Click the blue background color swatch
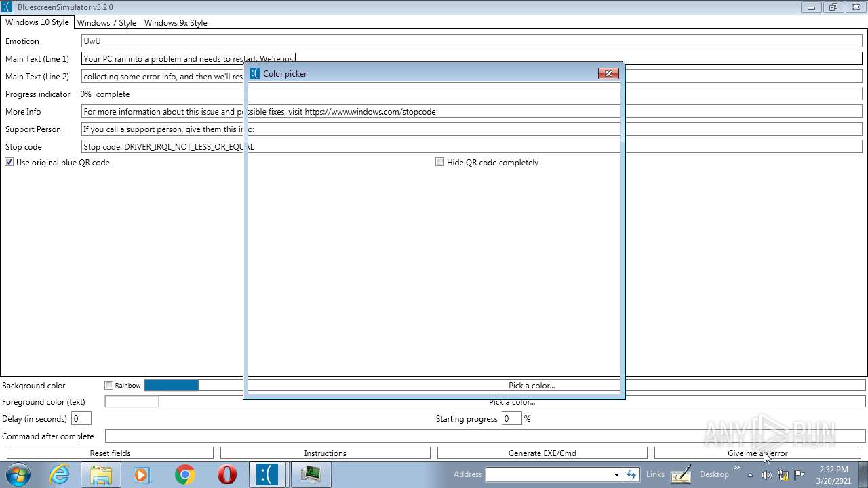The image size is (868, 488). tap(172, 385)
